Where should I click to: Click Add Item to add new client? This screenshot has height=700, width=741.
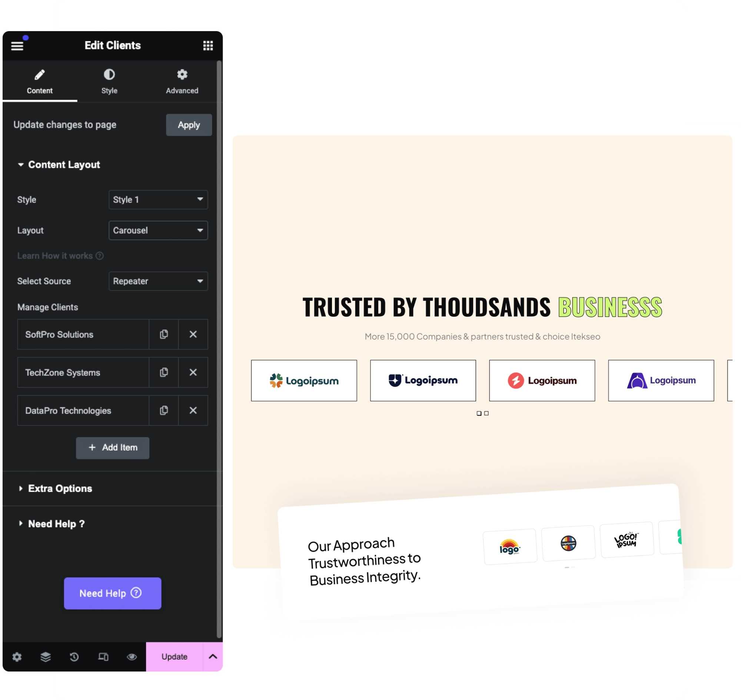112,448
